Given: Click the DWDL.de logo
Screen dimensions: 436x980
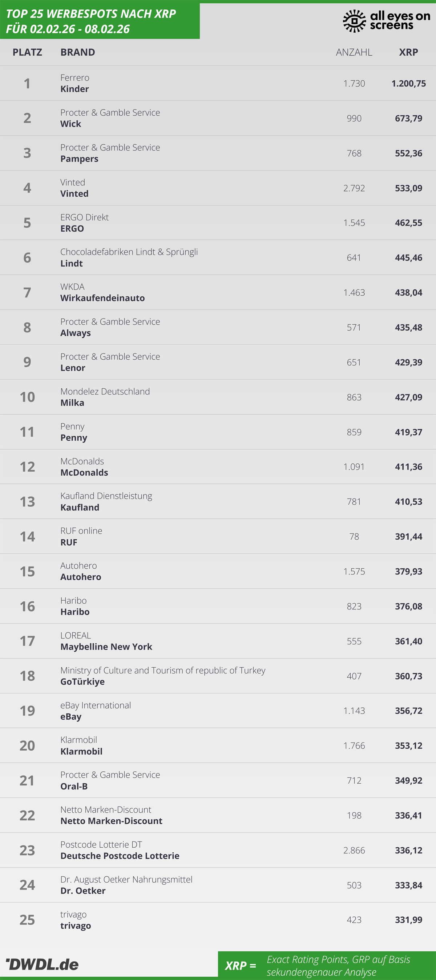Looking at the screenshot, I should pyautogui.click(x=42, y=964).
